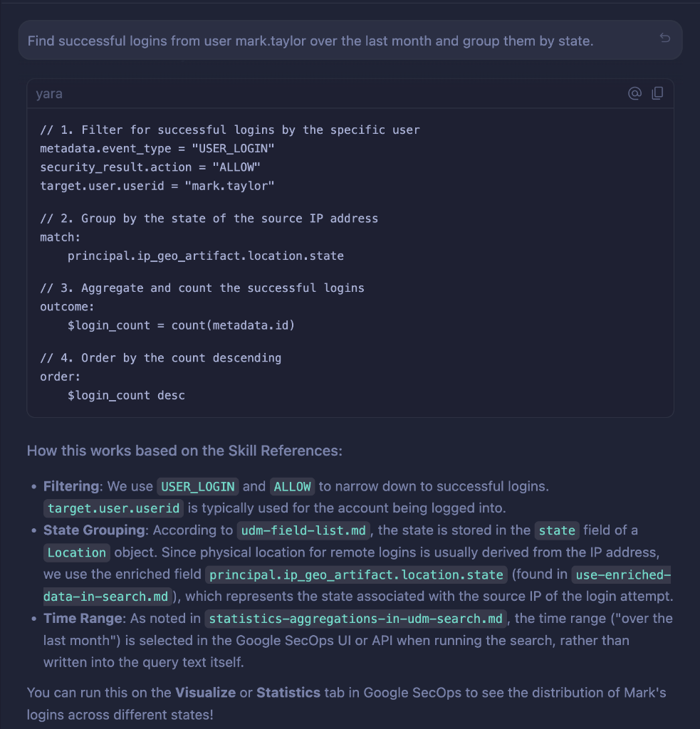Click the "yara" language label
The image size is (700, 729).
[49, 94]
